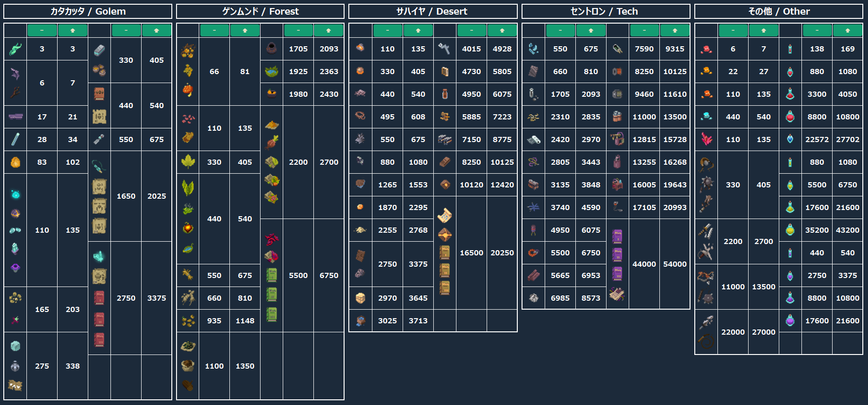Click green up-arrow button above Tech value 9315
Viewport: 868px width, 405px height.
pos(675,30)
